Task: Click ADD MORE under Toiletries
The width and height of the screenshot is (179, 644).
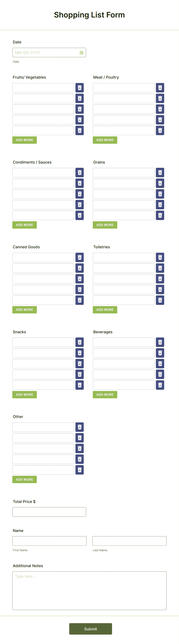Action: [x=105, y=309]
